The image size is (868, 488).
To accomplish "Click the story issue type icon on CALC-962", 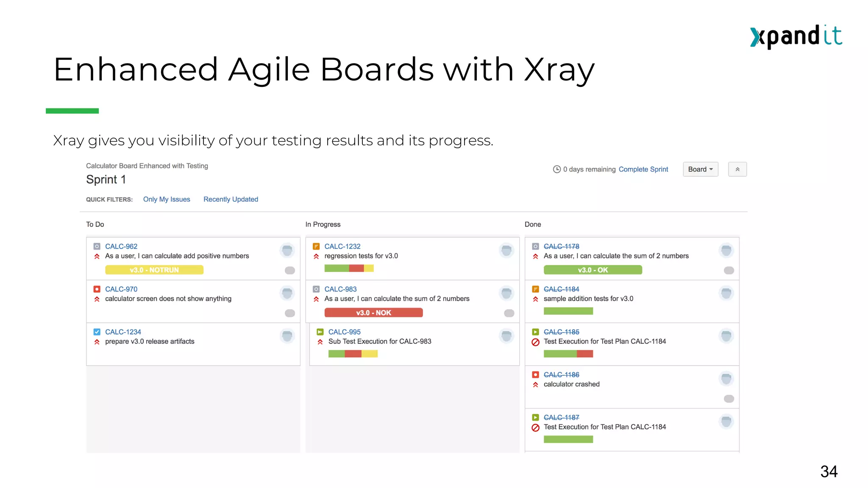I will (97, 247).
